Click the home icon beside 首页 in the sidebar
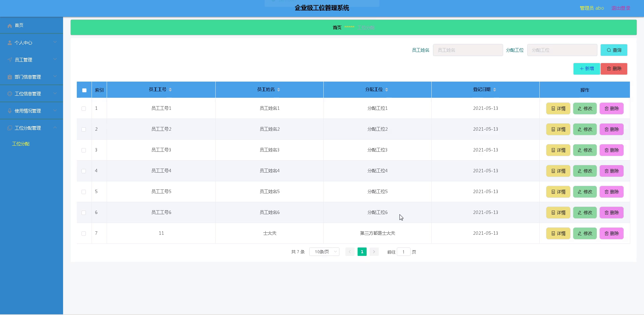Image resolution: width=644 pixels, height=315 pixels. click(x=10, y=26)
